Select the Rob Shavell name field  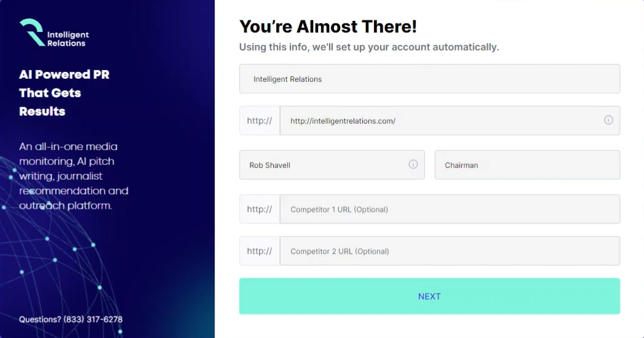(332, 164)
